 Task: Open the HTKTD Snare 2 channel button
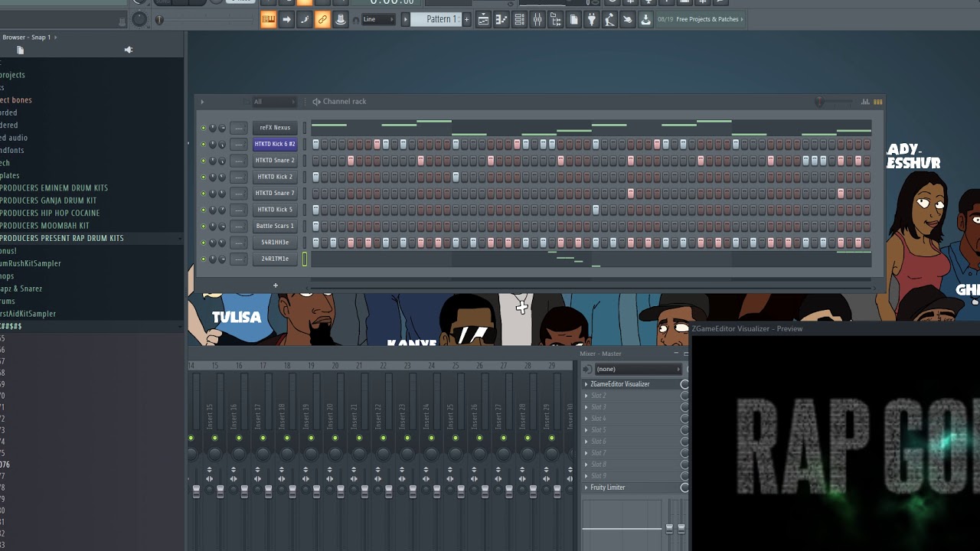[275, 161]
